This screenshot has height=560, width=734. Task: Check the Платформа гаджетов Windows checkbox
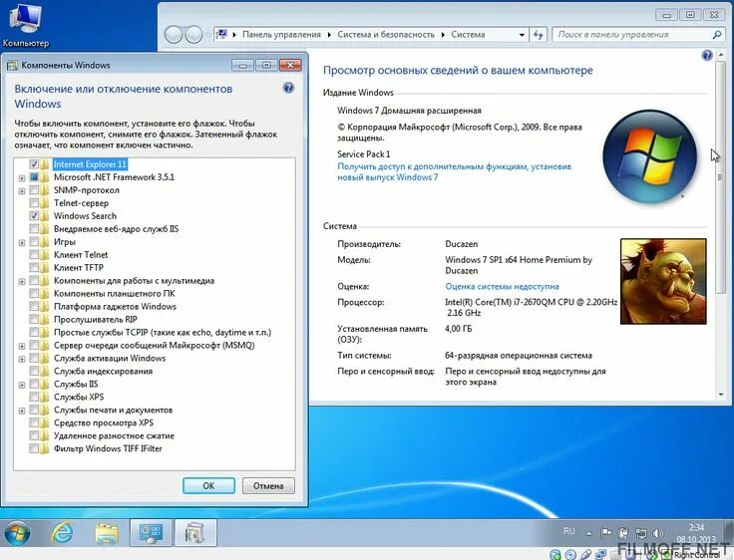click(x=34, y=307)
